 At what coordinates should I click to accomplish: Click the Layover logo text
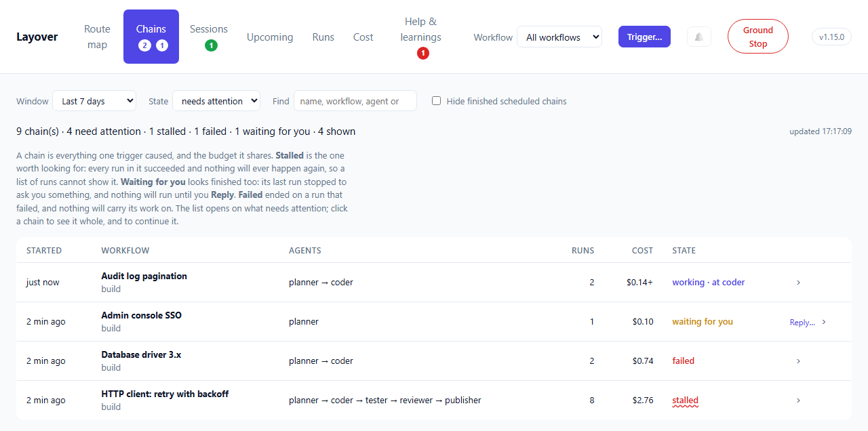(37, 37)
